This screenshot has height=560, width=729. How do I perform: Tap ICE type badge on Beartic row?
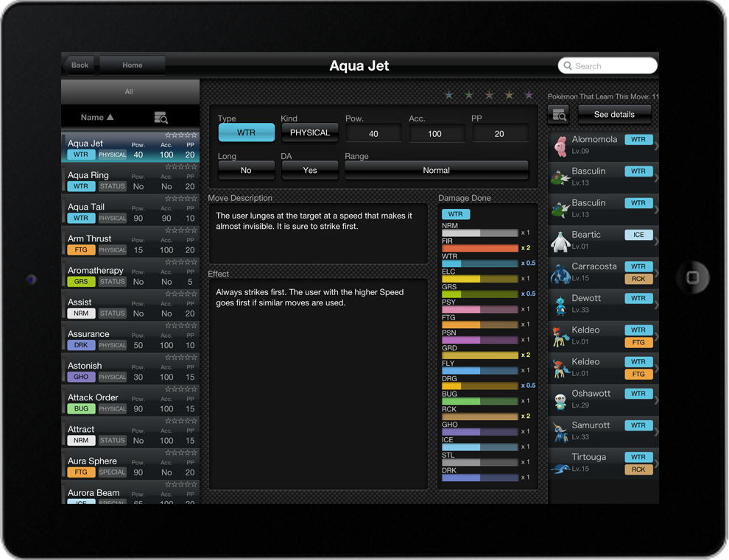(x=638, y=235)
